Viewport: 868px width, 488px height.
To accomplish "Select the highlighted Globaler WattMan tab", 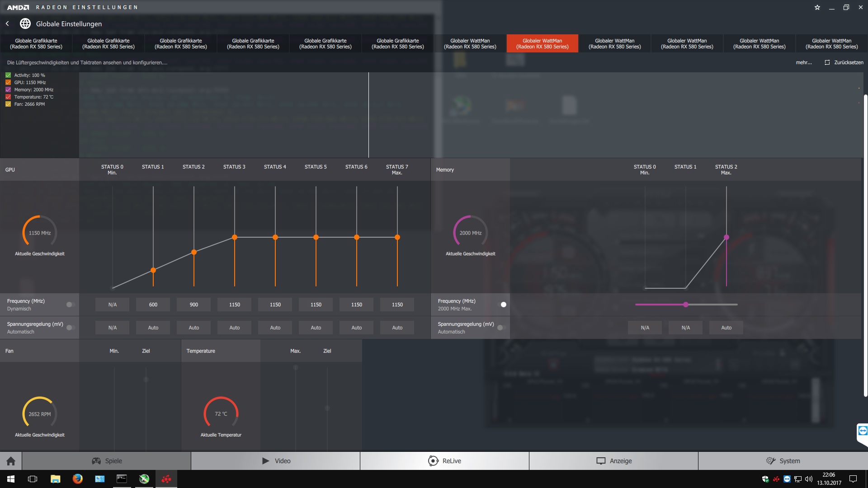I will click(x=542, y=43).
